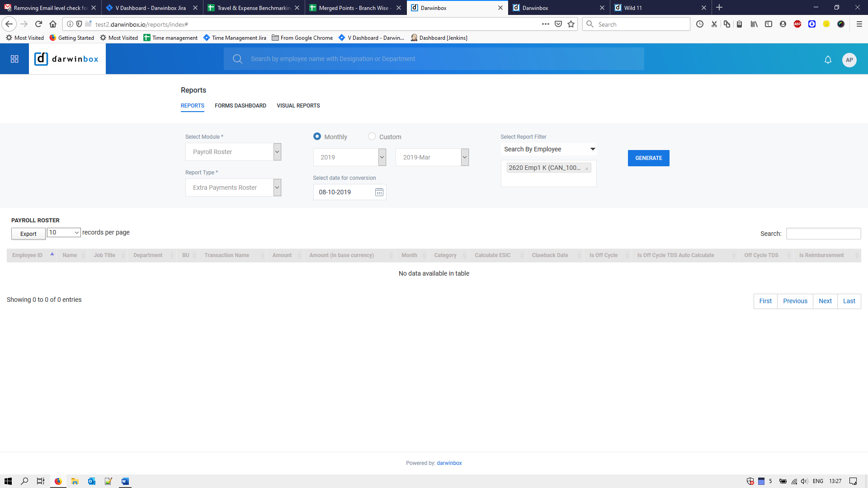The height and width of the screenshot is (488, 868).
Task: Select the Monthly radio button
Action: pyautogui.click(x=317, y=136)
